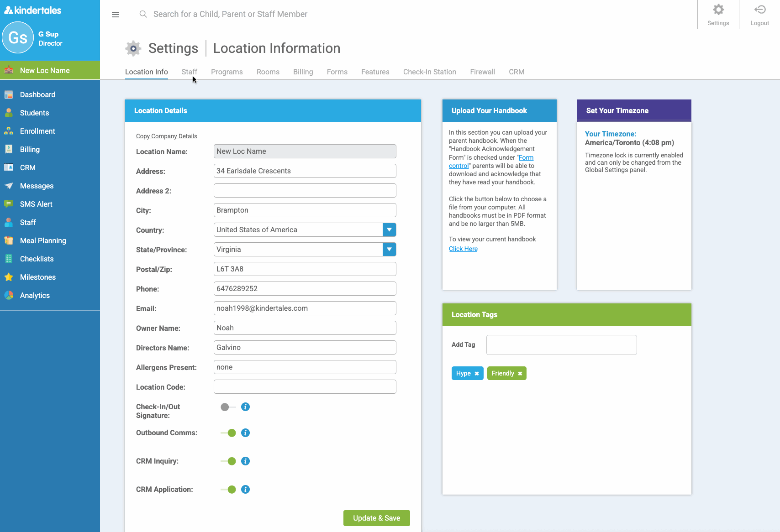Switch to the Features tab
The width and height of the screenshot is (780, 532).
tap(375, 72)
